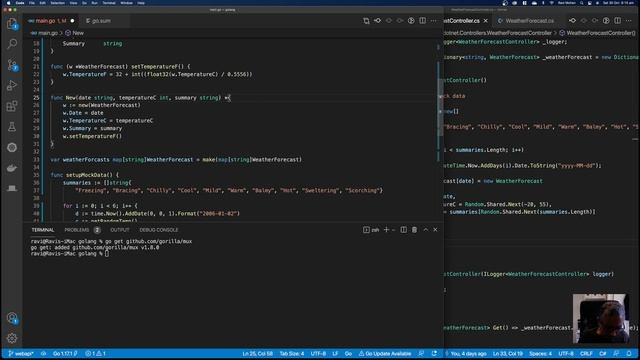Screen dimensions: 640x360
Task: Open the Docker view in the activity bar
Action: (12, 168)
